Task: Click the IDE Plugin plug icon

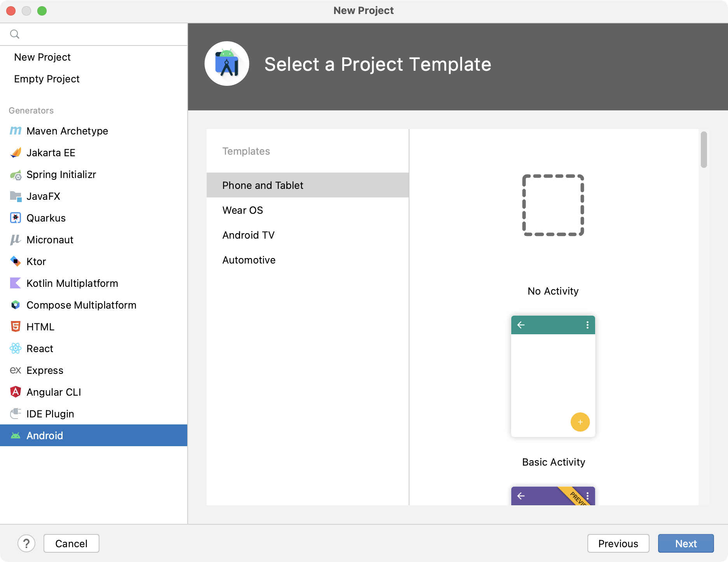Action: (x=16, y=414)
